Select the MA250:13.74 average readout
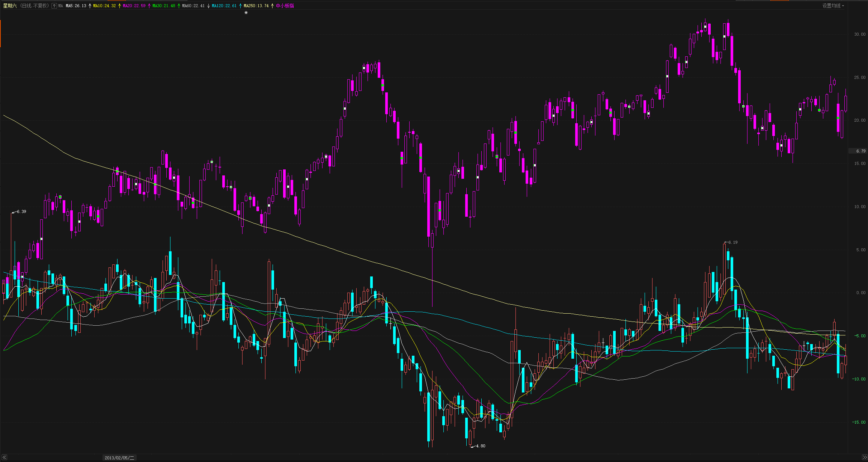Screen dimensions: 868x462 (256, 6)
